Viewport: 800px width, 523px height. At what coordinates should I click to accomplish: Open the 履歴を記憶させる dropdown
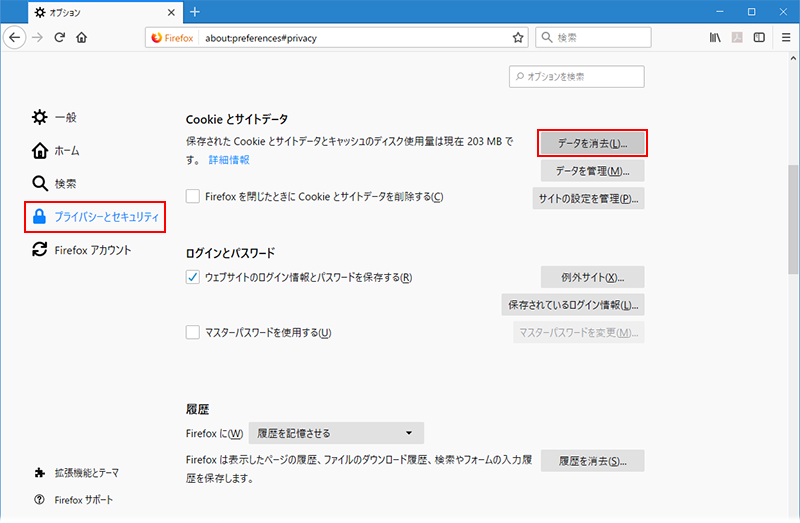pos(336,433)
